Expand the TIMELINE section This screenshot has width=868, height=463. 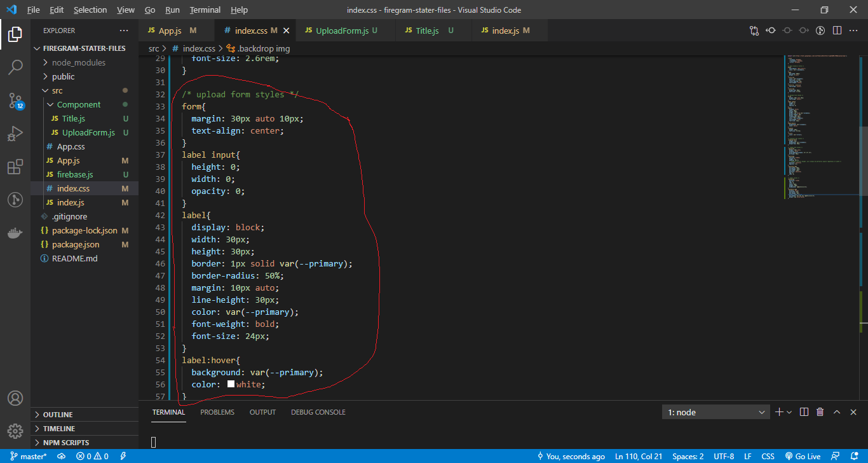85,429
